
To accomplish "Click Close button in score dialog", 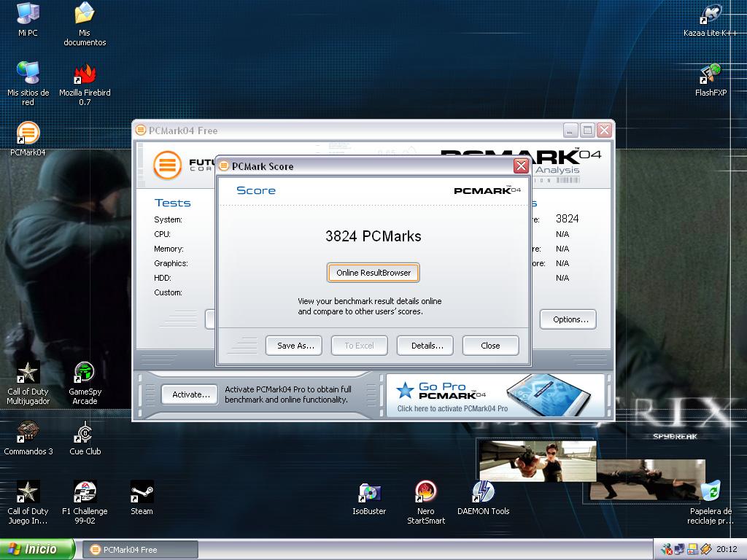I will click(491, 346).
